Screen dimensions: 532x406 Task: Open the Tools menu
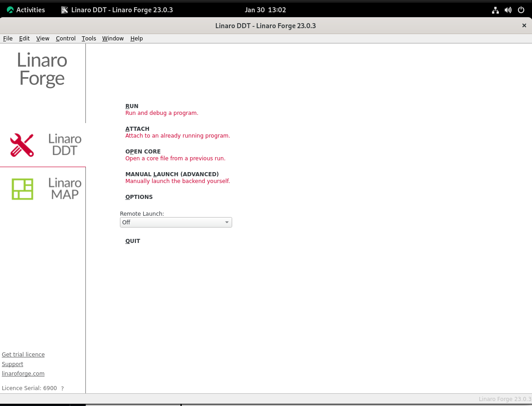coord(89,38)
